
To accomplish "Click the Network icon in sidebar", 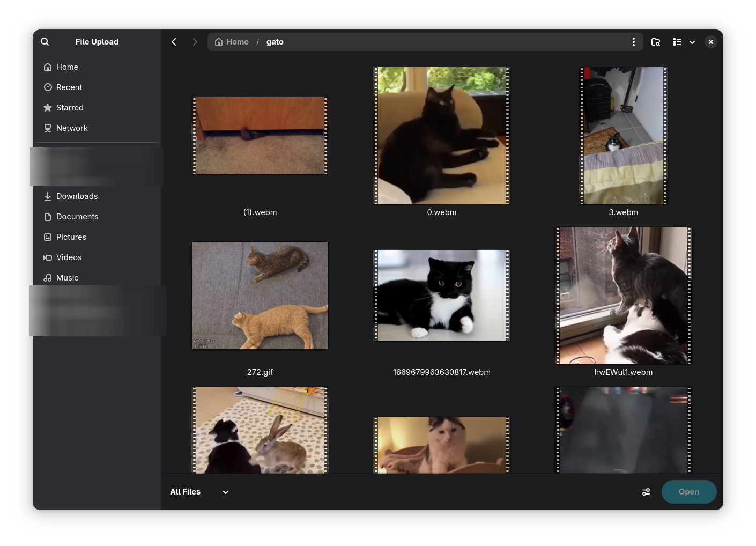I will click(48, 128).
